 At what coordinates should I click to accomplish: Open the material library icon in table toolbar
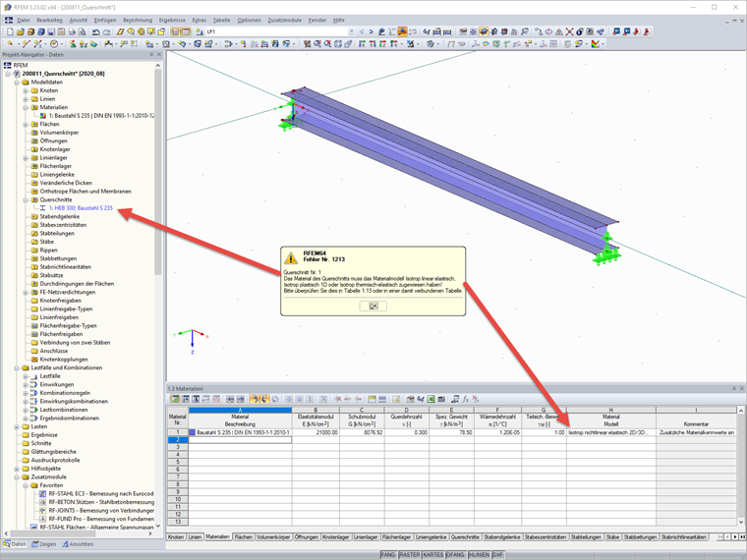click(410, 399)
